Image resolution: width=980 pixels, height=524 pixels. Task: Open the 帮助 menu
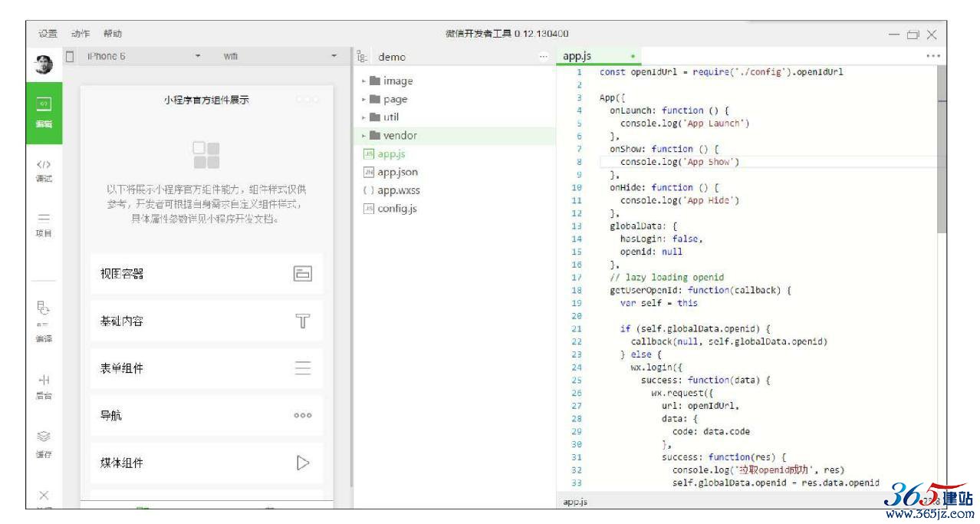click(x=113, y=34)
